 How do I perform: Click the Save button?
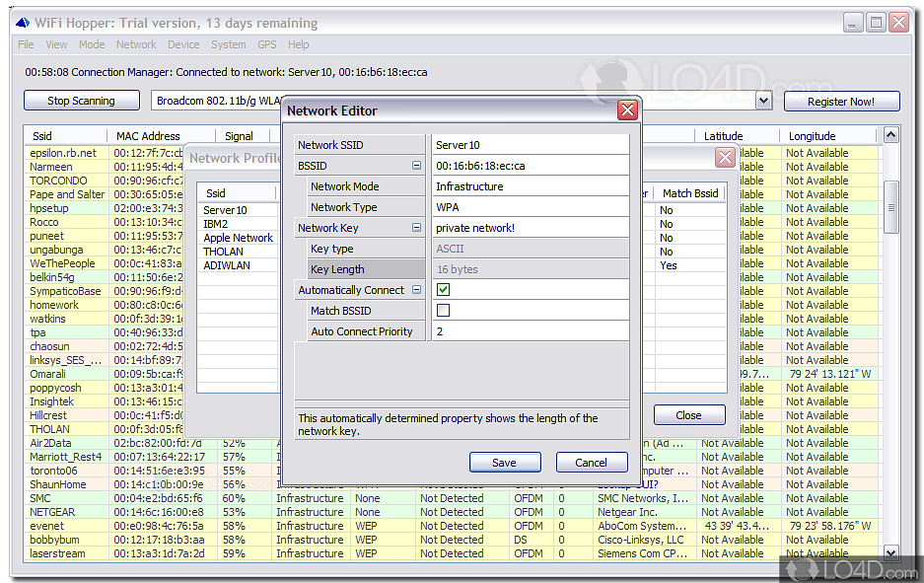tap(504, 463)
